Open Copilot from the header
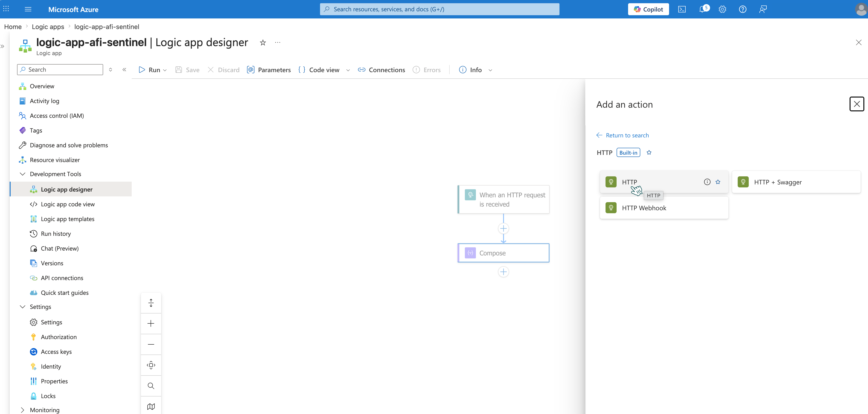Image resolution: width=868 pixels, height=414 pixels. (x=648, y=9)
